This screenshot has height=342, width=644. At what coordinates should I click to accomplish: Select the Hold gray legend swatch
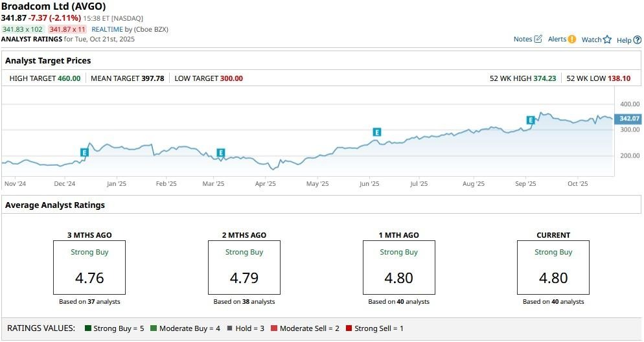pos(230,328)
